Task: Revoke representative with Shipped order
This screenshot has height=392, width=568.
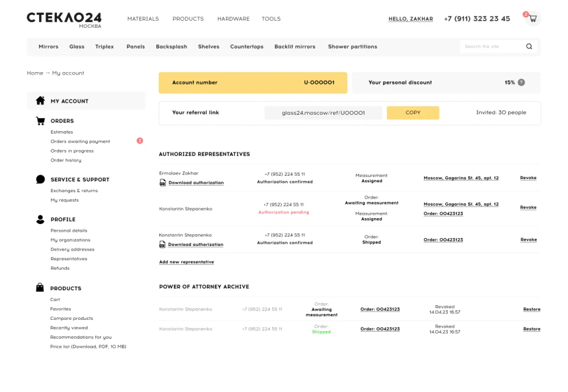Action: [x=528, y=239]
